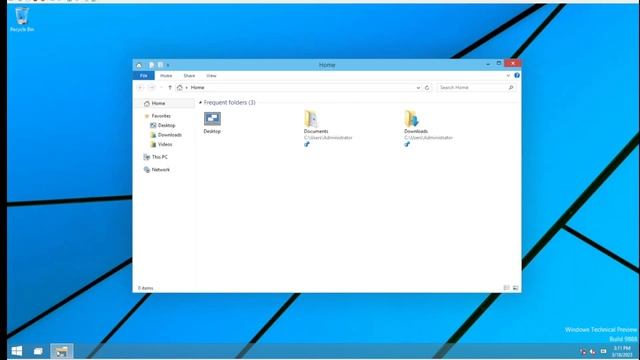Click the New folder quick access icon
This screenshot has height=360, width=640.
point(160,65)
